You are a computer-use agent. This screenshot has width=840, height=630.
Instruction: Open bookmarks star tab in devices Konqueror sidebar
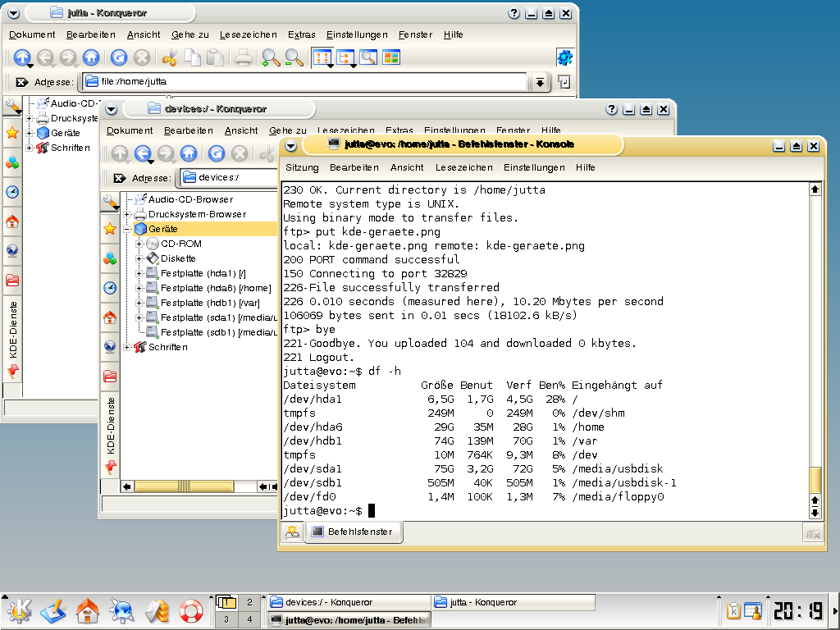click(x=110, y=229)
